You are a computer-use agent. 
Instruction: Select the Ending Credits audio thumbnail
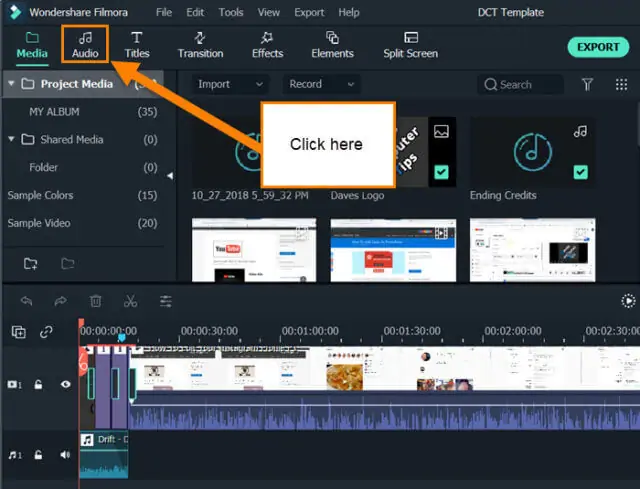click(532, 152)
